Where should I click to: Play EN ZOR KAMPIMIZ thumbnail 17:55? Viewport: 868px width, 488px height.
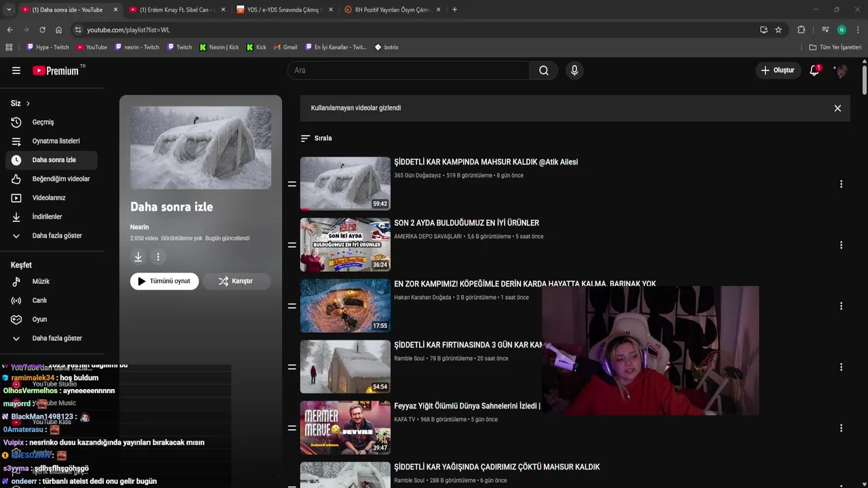pyautogui.click(x=345, y=306)
